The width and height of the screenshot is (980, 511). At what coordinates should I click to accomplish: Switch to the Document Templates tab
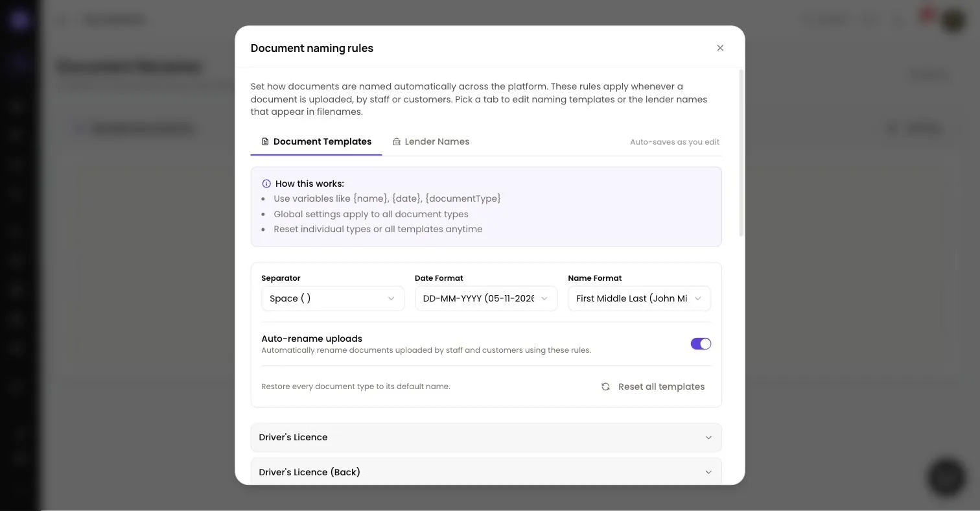316,141
